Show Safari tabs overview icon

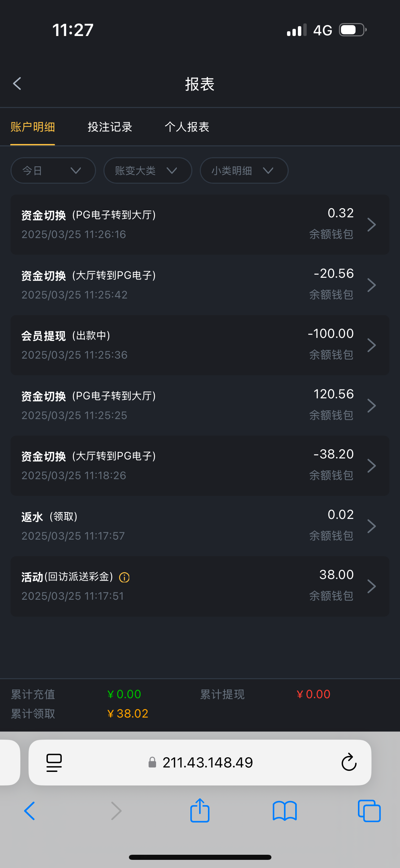tap(369, 811)
